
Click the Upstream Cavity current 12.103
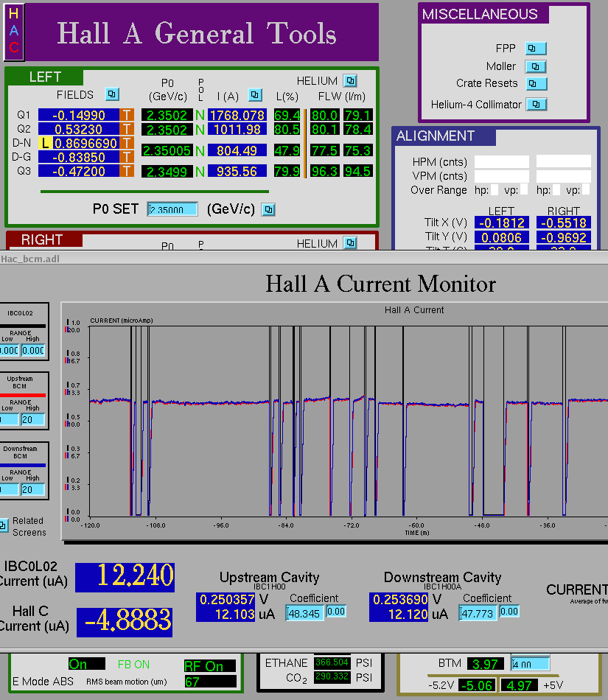click(x=226, y=615)
